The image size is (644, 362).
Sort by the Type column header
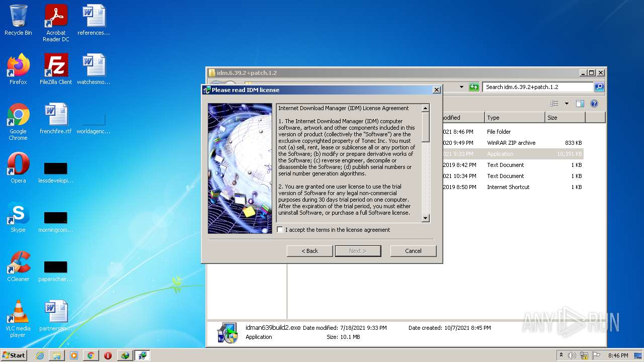coord(515,118)
